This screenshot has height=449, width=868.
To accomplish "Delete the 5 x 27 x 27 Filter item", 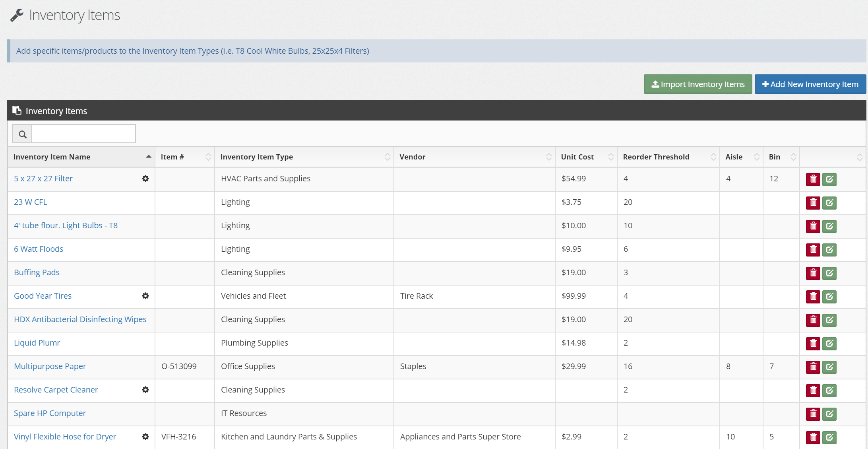I will (813, 179).
